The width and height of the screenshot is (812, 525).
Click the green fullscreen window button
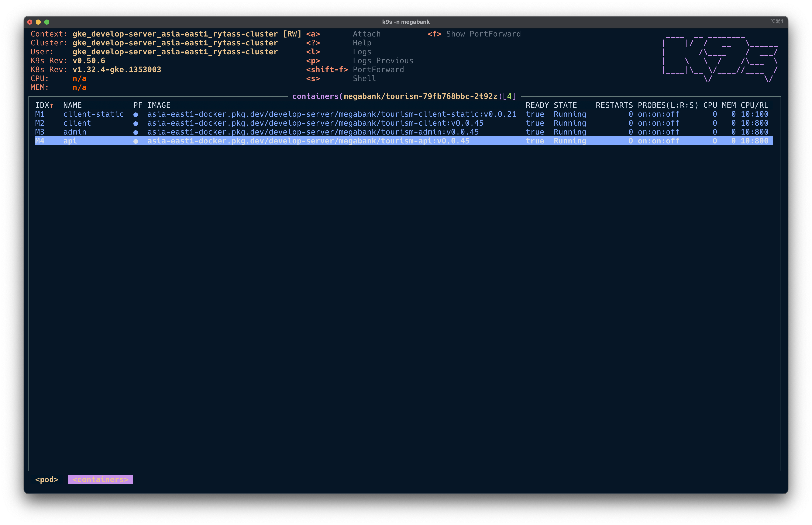coord(47,22)
